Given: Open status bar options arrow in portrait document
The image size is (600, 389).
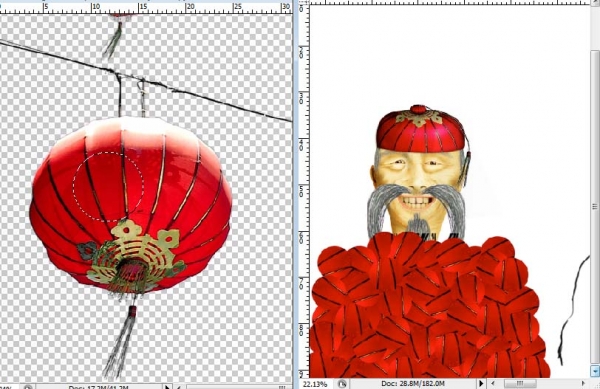Looking at the screenshot, I should click(x=481, y=383).
